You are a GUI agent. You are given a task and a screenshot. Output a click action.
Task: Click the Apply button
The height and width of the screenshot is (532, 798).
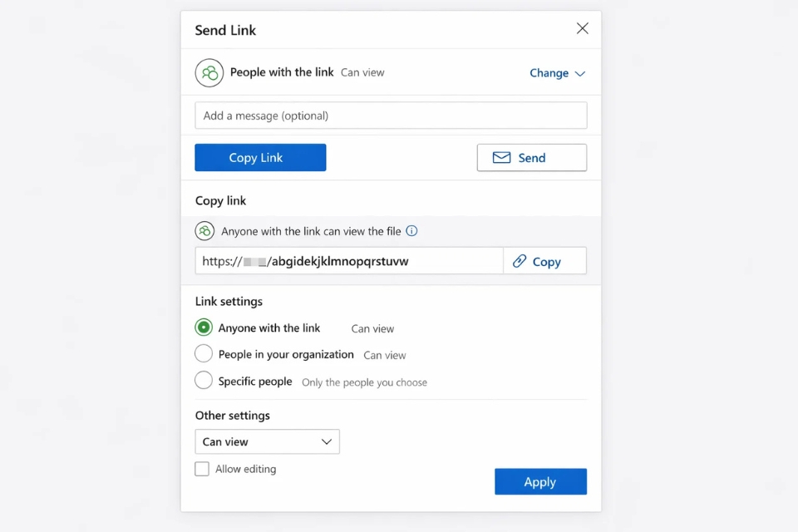coord(540,481)
